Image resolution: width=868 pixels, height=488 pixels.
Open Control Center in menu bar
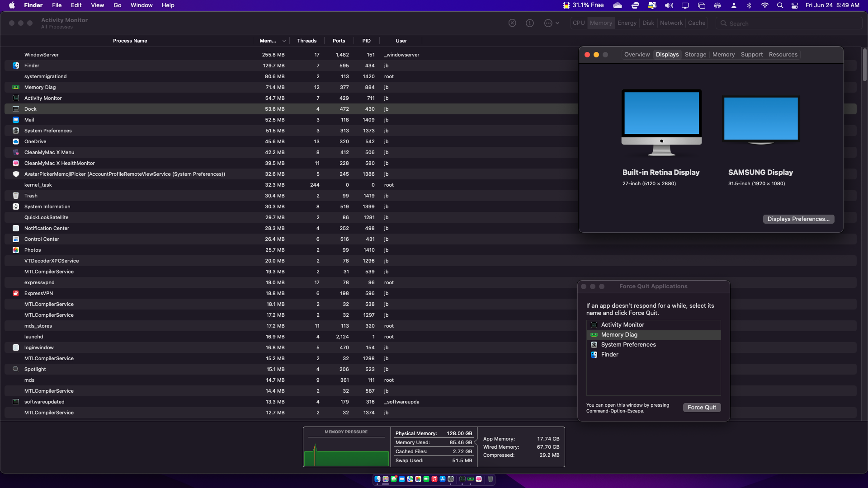(795, 5)
